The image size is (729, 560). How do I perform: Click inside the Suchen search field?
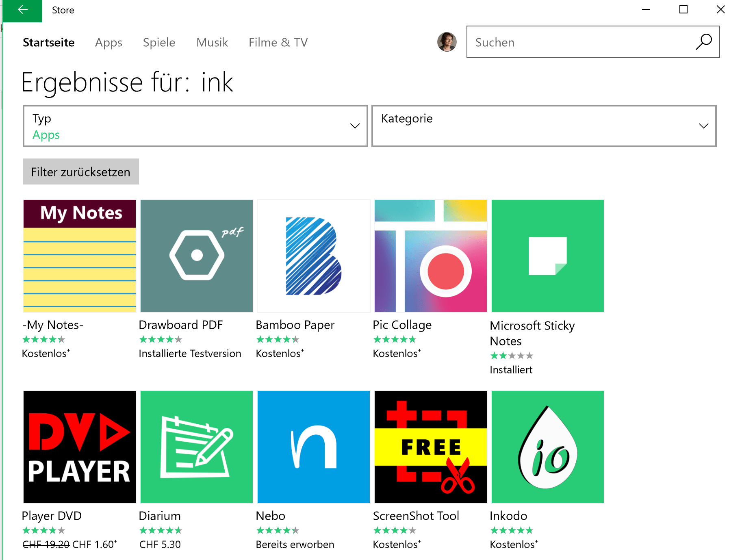pyautogui.click(x=569, y=42)
